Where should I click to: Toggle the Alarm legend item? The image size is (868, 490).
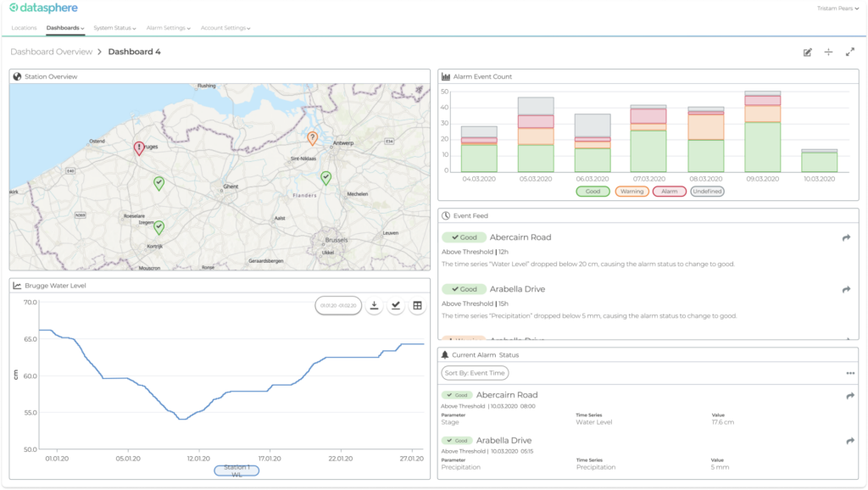coord(669,192)
